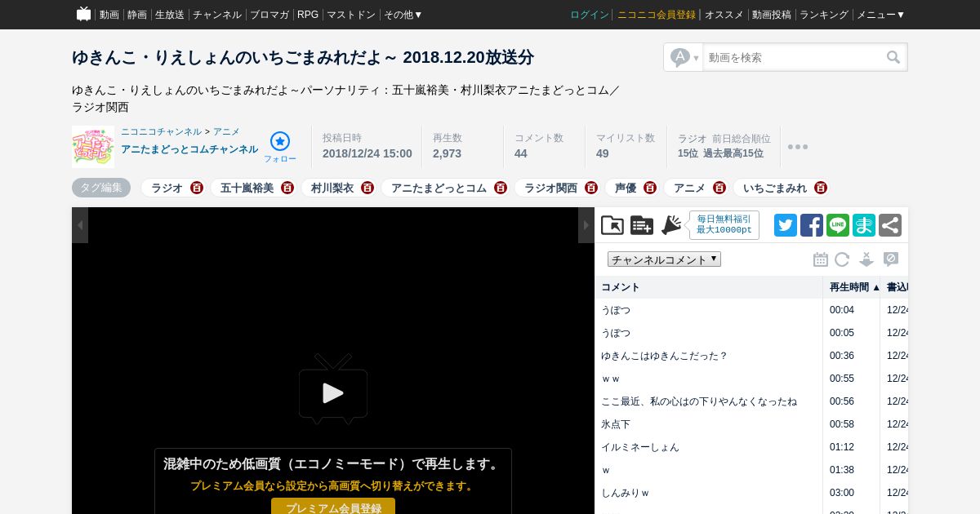Expand the メニュー▼ header menu
980x514 pixels.
[880, 15]
